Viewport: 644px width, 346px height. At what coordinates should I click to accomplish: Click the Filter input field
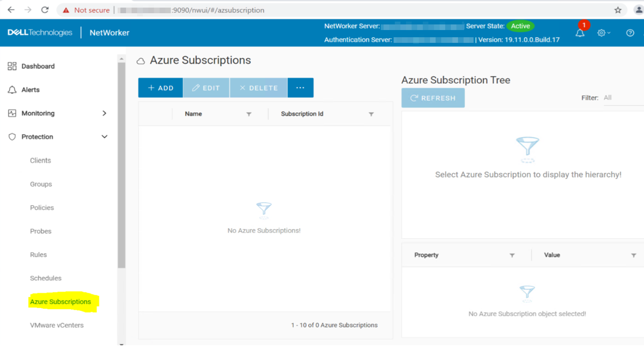coord(622,98)
